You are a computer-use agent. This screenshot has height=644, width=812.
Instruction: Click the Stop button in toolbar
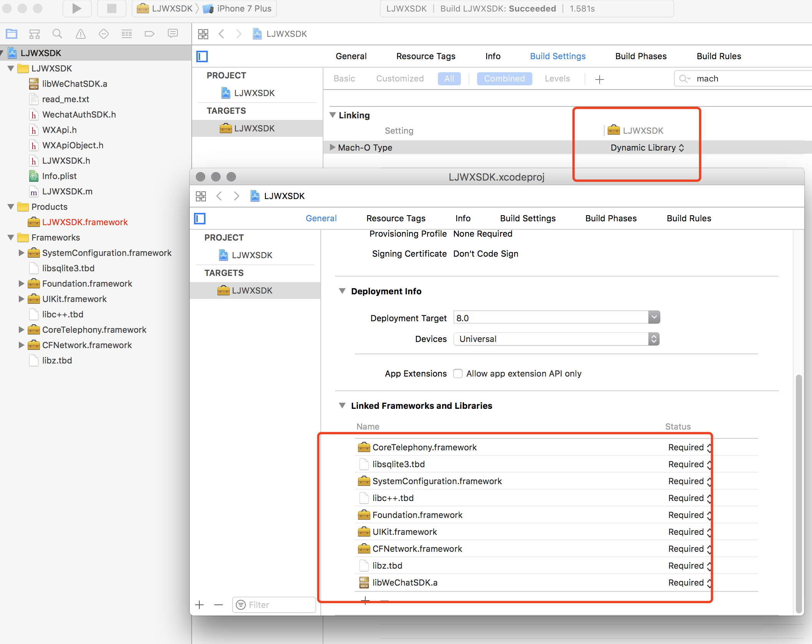(111, 8)
